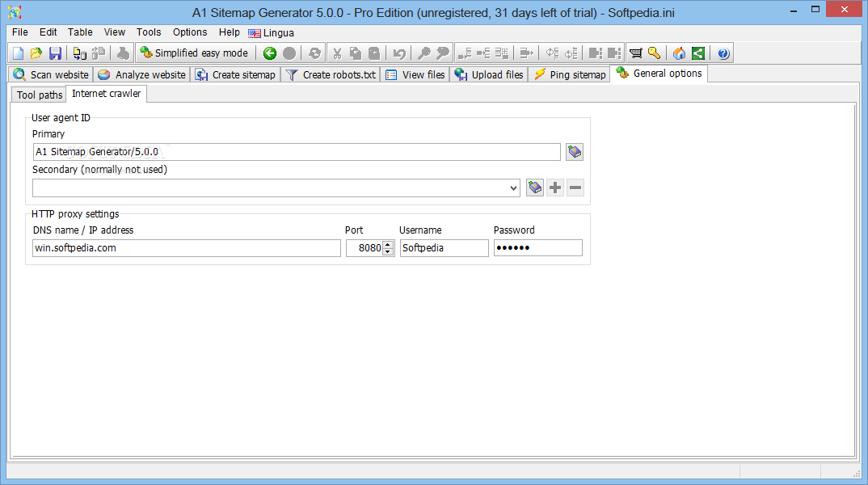
Task: Switch to the Create robots.txt tab
Action: click(x=331, y=74)
